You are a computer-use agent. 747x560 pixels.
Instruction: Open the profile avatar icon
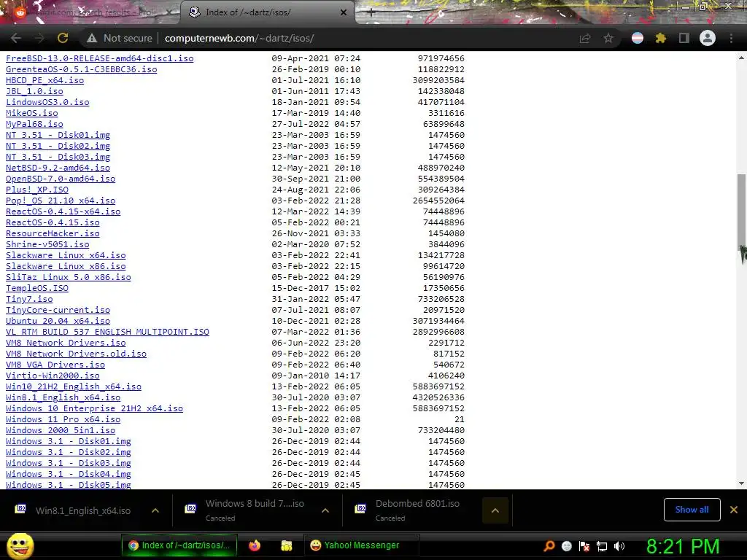pos(708,38)
